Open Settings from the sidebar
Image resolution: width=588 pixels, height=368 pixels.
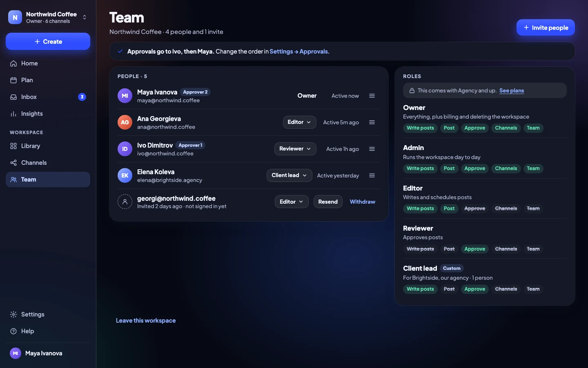pos(48,314)
